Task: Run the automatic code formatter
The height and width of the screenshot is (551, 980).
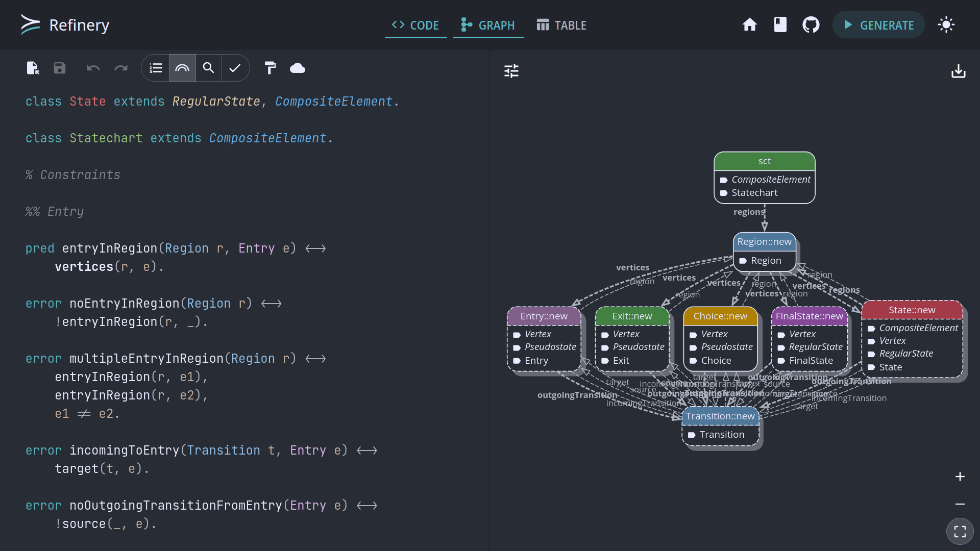Action: click(x=270, y=68)
